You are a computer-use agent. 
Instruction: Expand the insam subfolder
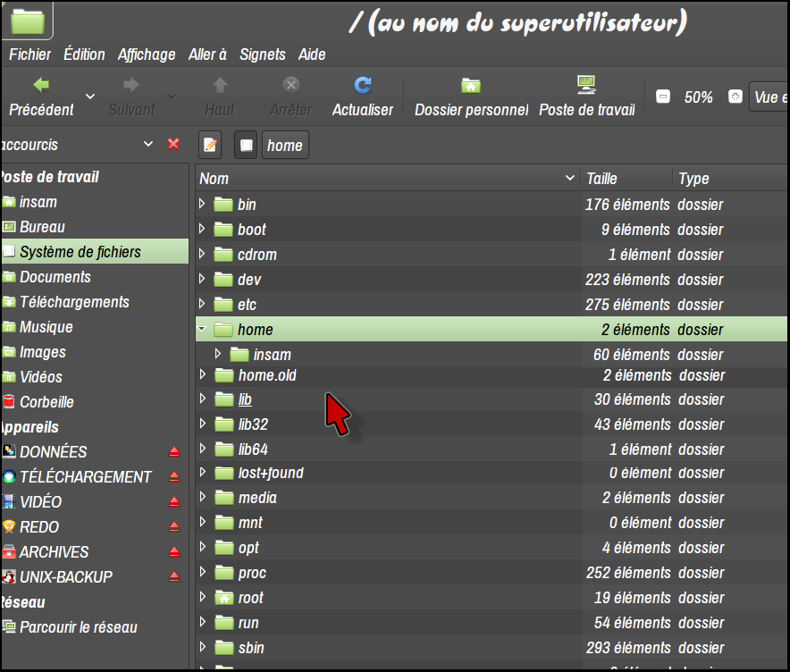coord(218,355)
